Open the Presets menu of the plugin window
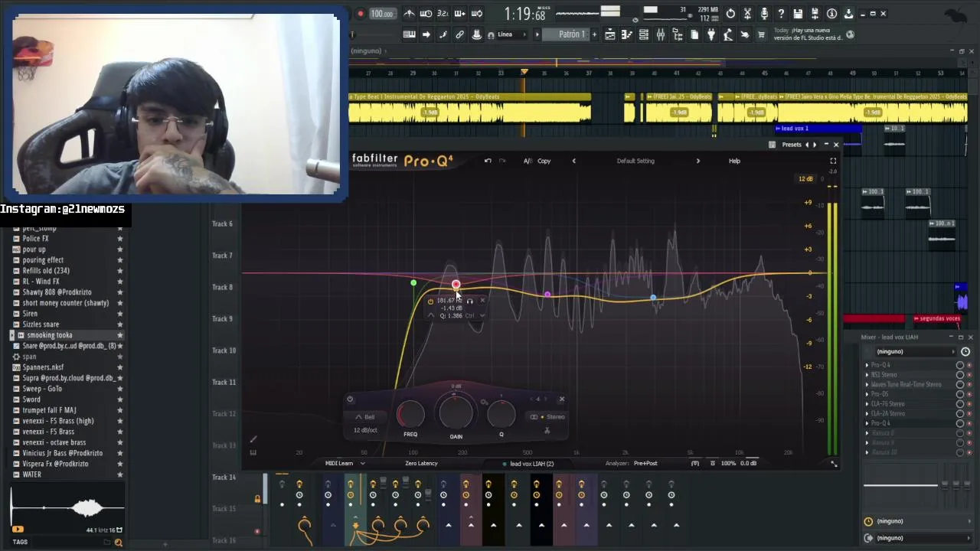Viewport: 980px width, 551px height. tap(792, 145)
